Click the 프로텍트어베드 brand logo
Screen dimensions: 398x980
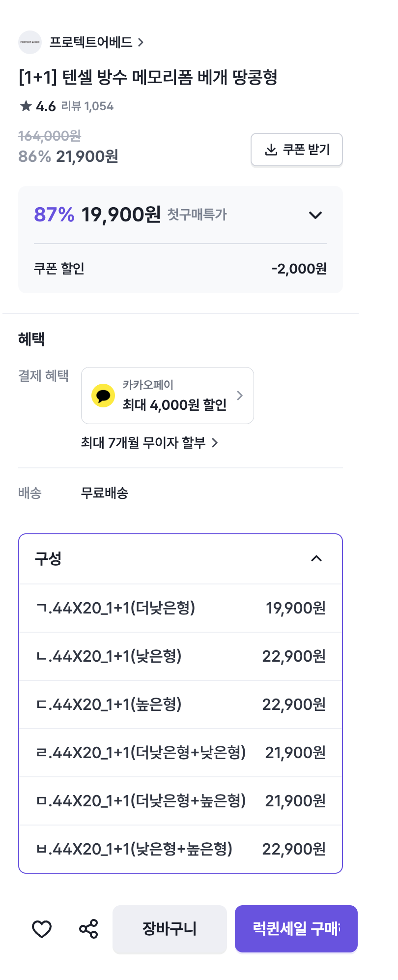pyautogui.click(x=30, y=42)
